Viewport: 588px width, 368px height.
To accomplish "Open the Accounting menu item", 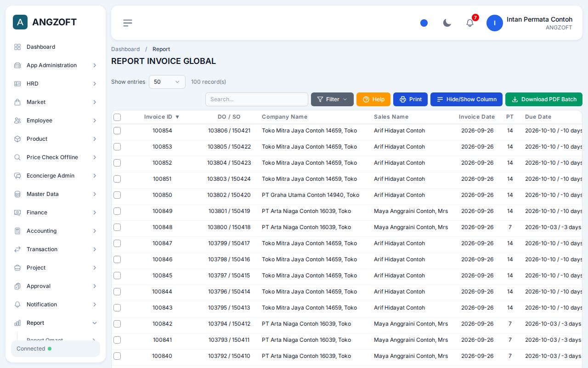I will click(x=56, y=231).
